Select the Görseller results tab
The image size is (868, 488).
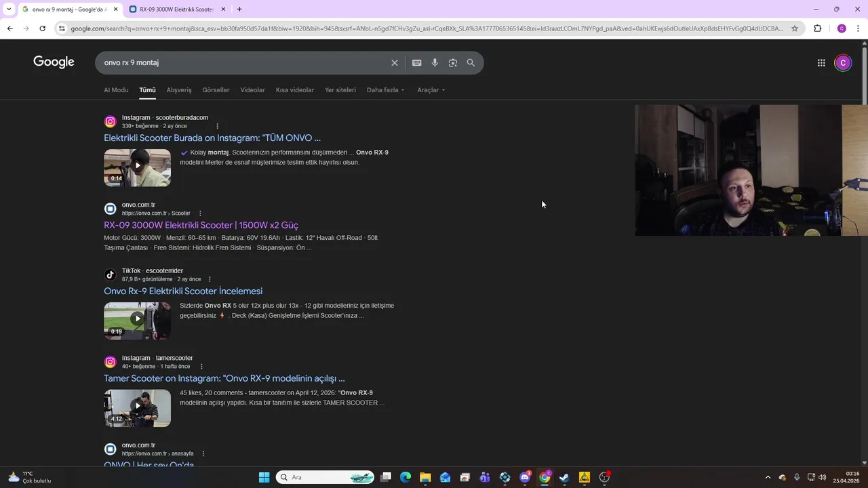pos(216,90)
